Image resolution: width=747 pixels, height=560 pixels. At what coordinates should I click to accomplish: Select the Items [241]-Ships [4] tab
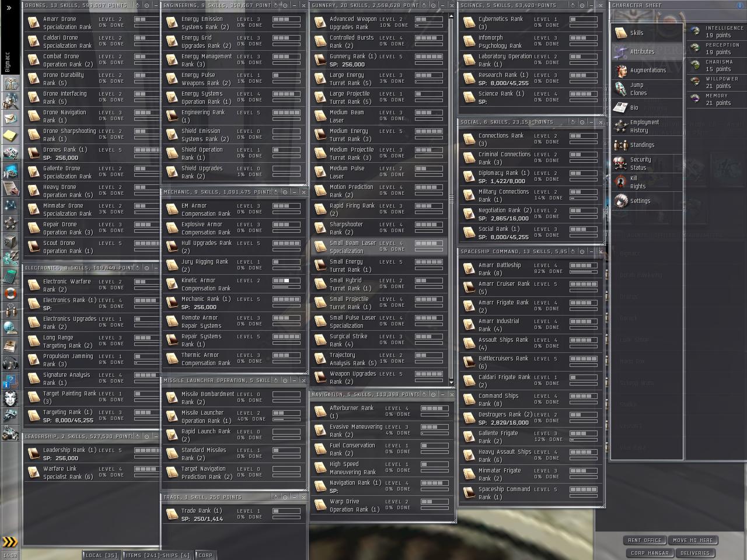click(x=158, y=555)
